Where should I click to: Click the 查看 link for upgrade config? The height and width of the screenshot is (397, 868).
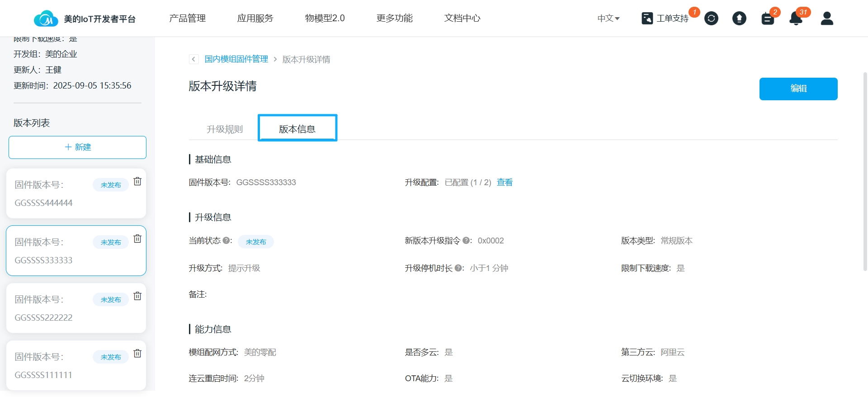pos(505,182)
